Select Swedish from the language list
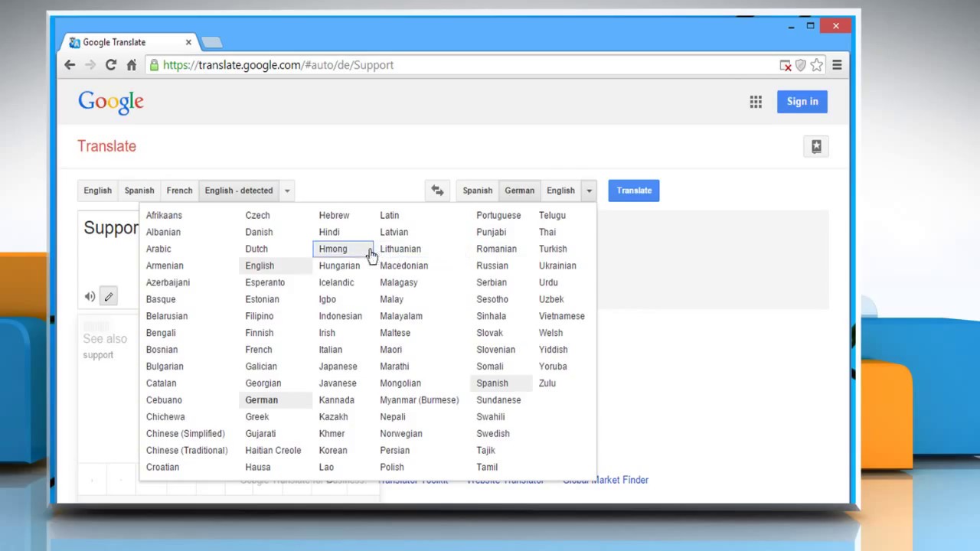The height and width of the screenshot is (551, 980). click(493, 433)
